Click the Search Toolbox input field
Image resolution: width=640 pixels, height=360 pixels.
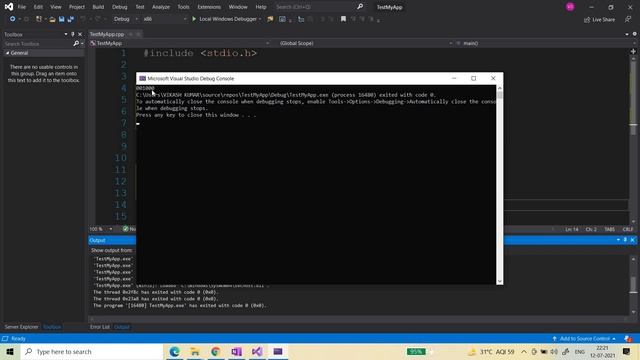pos(38,43)
